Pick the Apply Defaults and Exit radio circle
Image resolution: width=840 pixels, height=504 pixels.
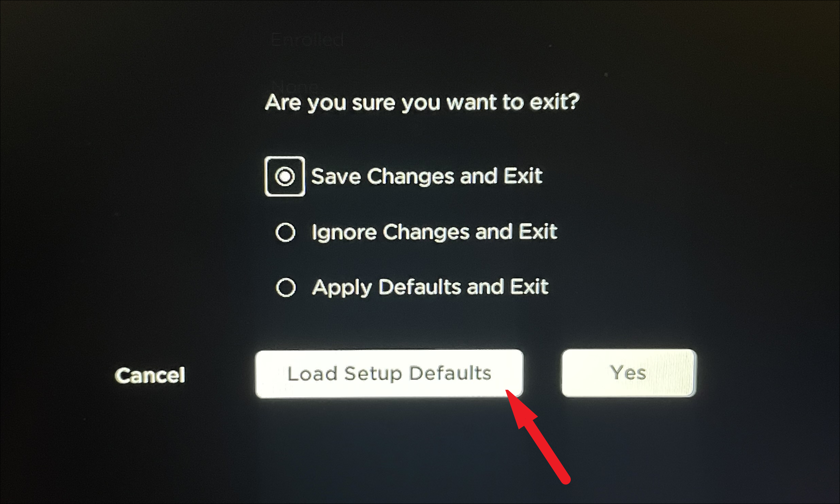coord(286,287)
